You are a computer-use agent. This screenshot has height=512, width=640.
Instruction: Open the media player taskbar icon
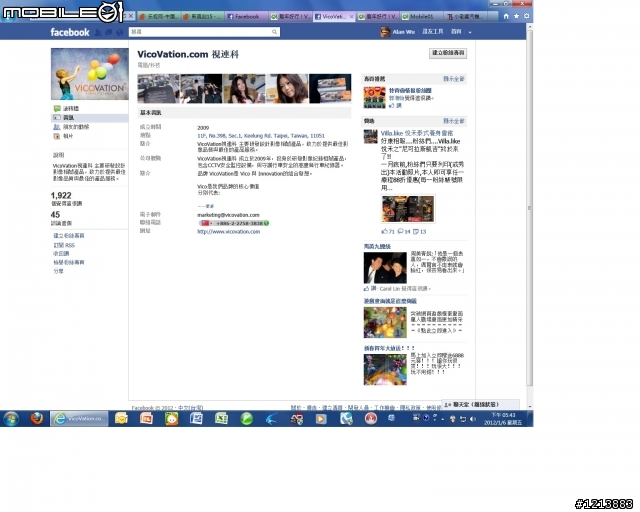[x=321, y=419]
